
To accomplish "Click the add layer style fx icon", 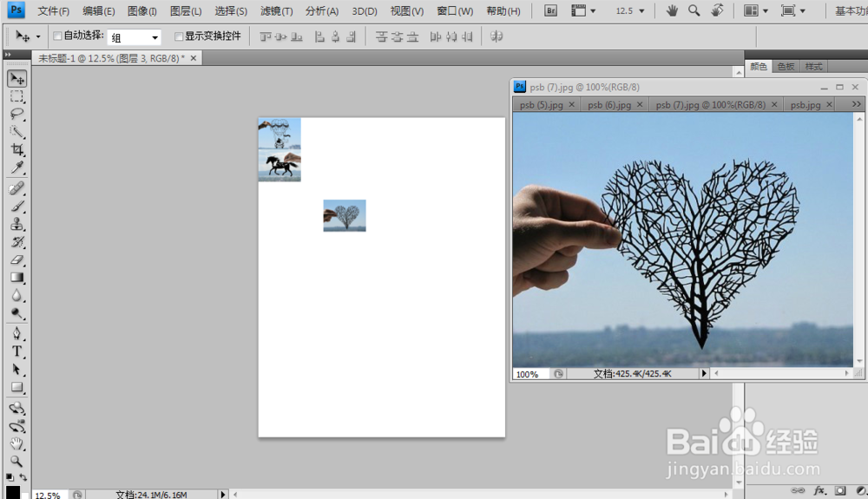I will pos(819,490).
